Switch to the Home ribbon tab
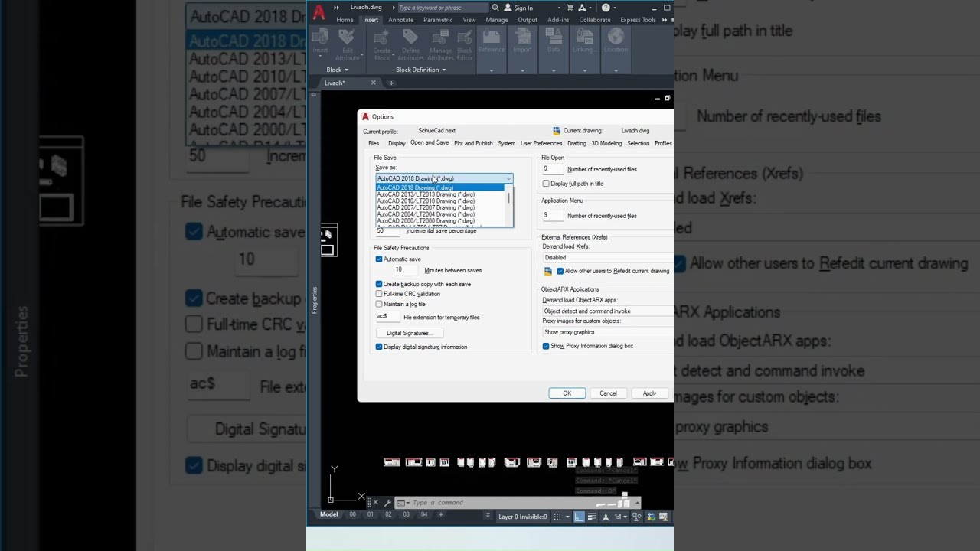This screenshot has height=551, width=980. tap(345, 20)
